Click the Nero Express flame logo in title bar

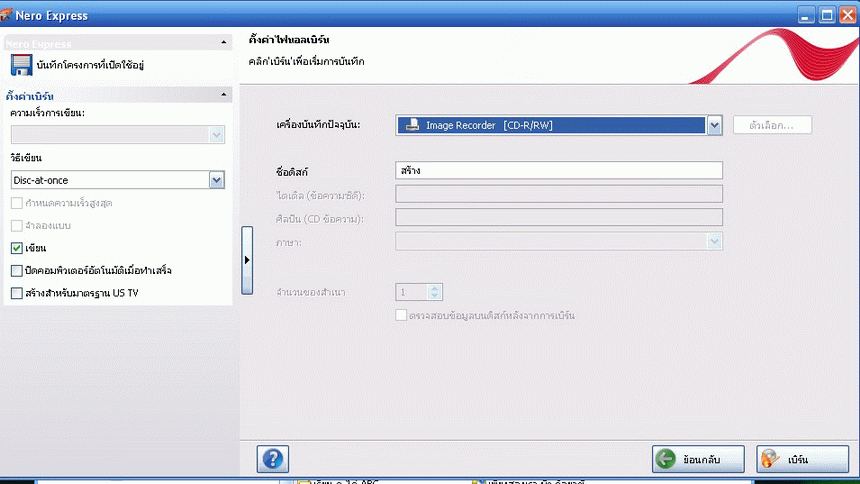click(x=6, y=15)
